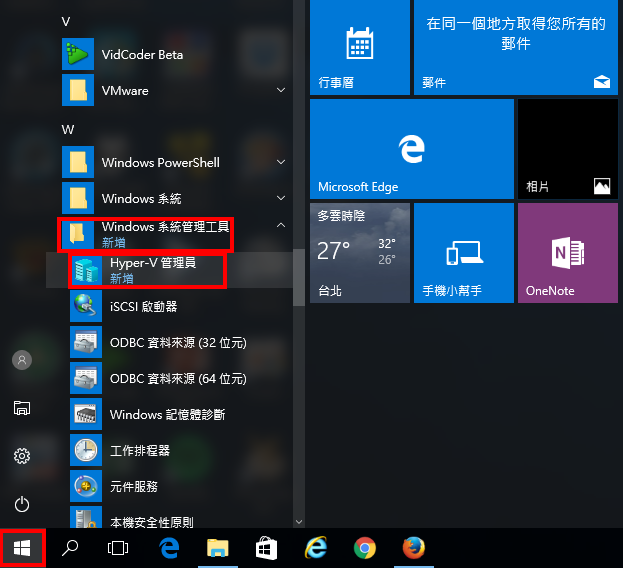Open File Explorer from the Start sidebar

pyautogui.click(x=22, y=408)
